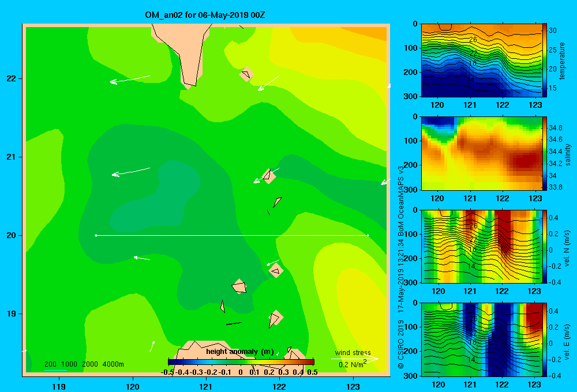Click longitude 123 label under temperature plot
577x392 pixels.
pyautogui.click(x=535, y=105)
